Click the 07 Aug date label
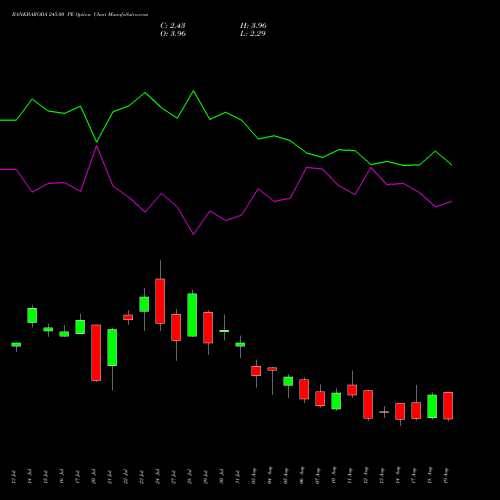This screenshot has width=500, height=500. 318,476
